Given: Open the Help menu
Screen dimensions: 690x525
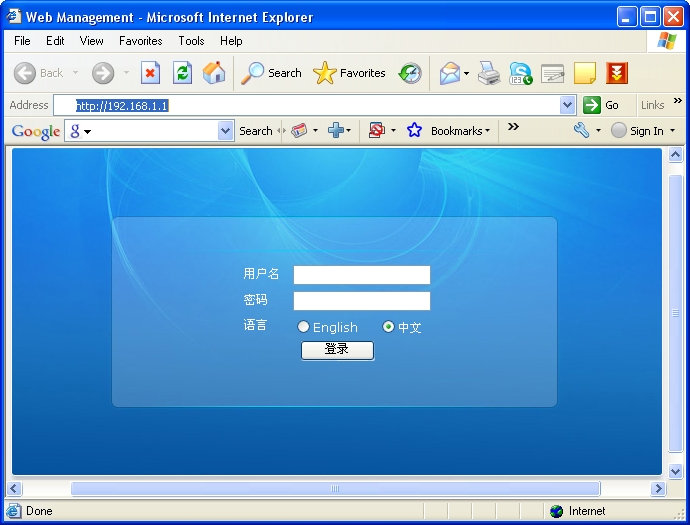Looking at the screenshot, I should [231, 41].
